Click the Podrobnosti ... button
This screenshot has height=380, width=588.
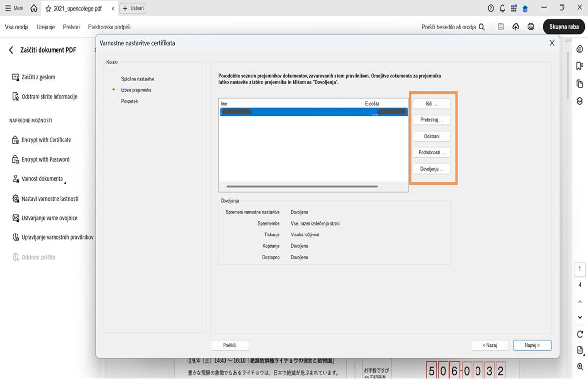[432, 152]
